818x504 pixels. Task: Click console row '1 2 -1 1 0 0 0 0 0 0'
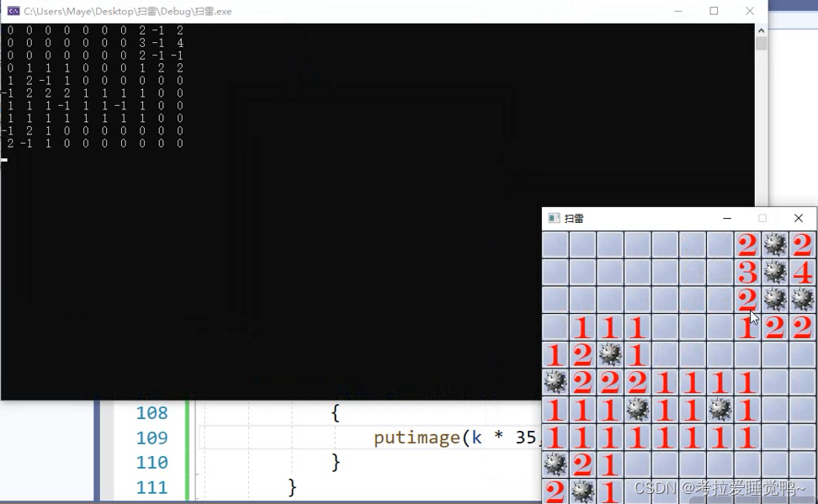click(x=94, y=80)
